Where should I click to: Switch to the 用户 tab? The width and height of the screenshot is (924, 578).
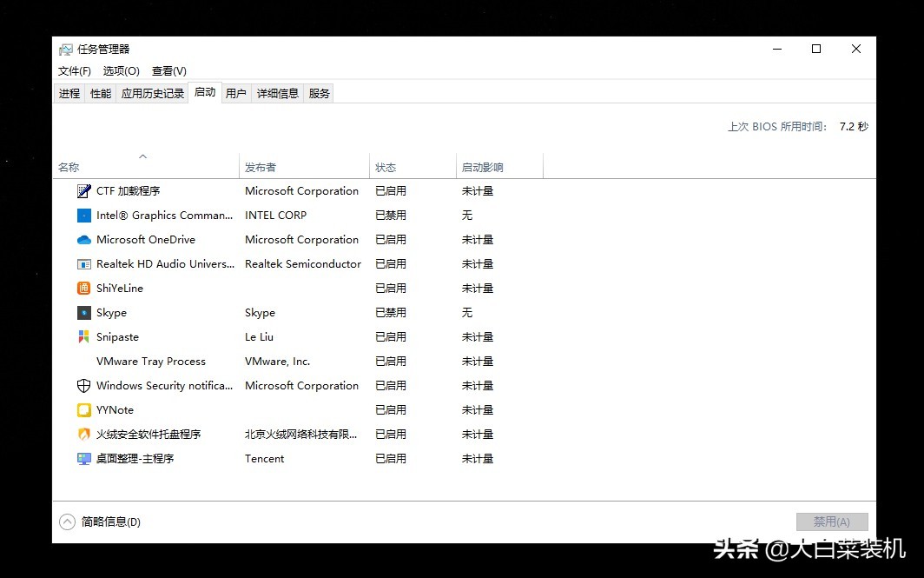[x=235, y=93]
